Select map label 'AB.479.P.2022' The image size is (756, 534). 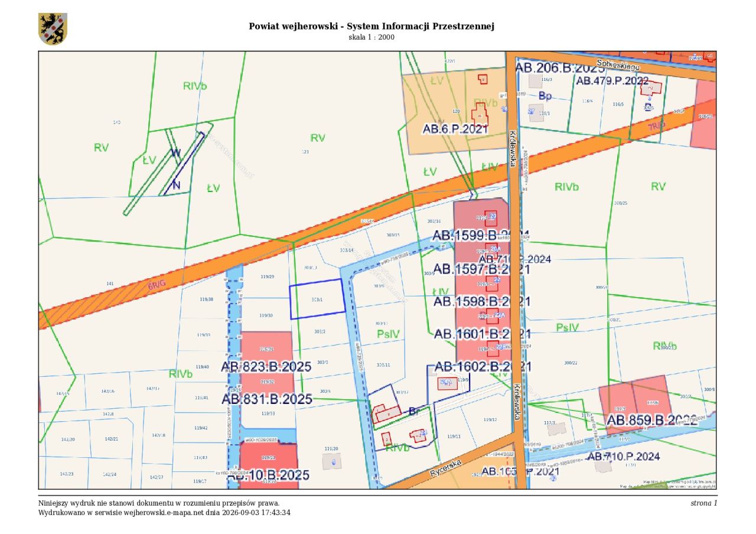612,81
